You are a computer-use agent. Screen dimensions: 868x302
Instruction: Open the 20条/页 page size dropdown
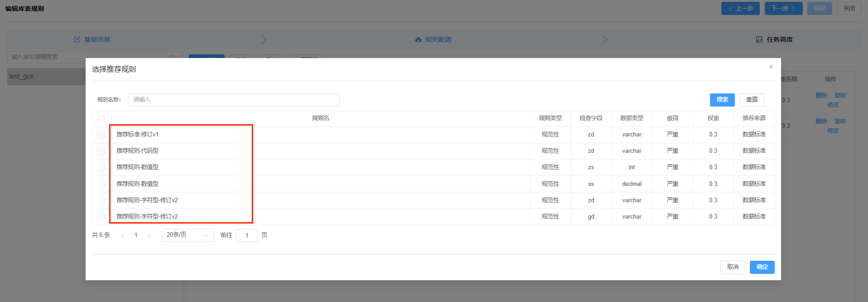(187, 235)
